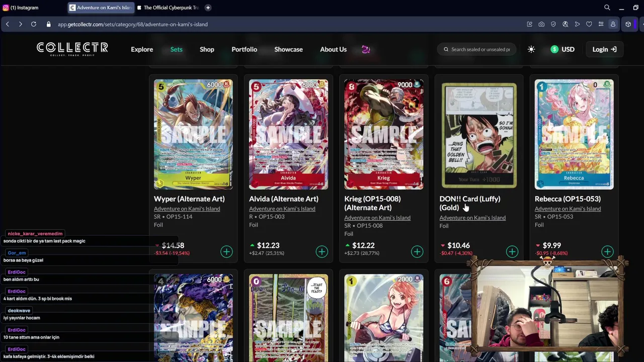
Task: Open Wyper (Alternate Art) title
Action: (x=189, y=199)
